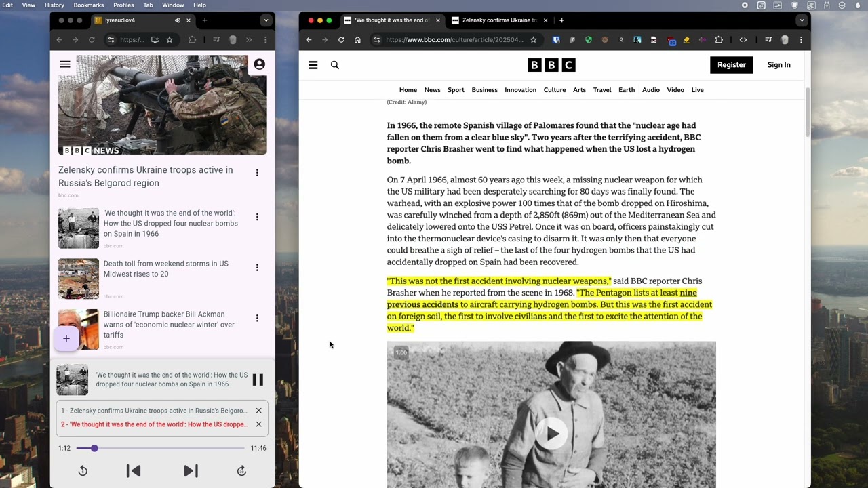
Task: Reload the BBC article page
Action: pos(341,40)
